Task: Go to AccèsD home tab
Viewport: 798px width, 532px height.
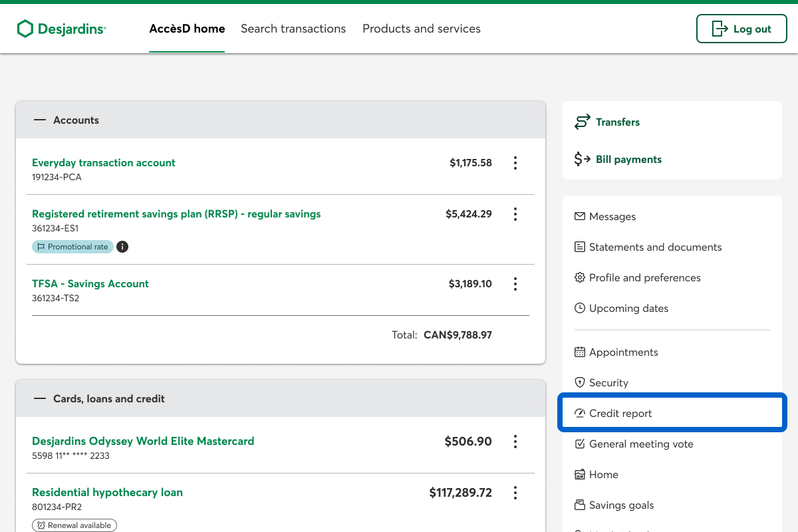Action: click(187, 29)
